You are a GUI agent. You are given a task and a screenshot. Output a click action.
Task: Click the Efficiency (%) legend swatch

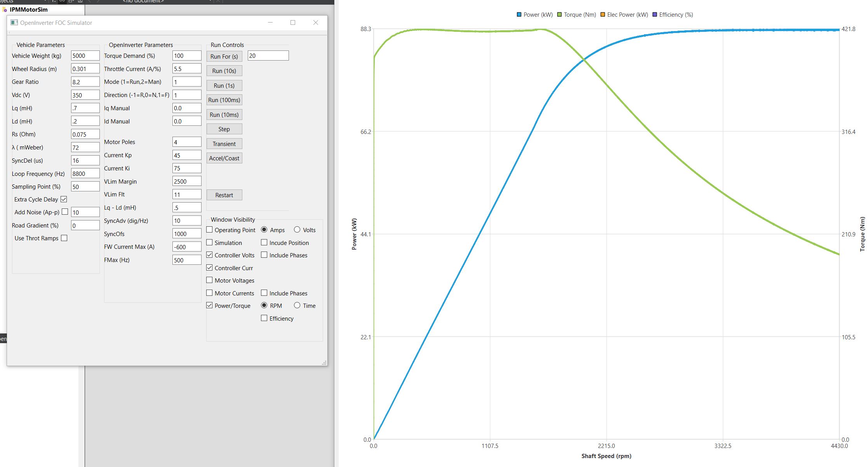[655, 15]
